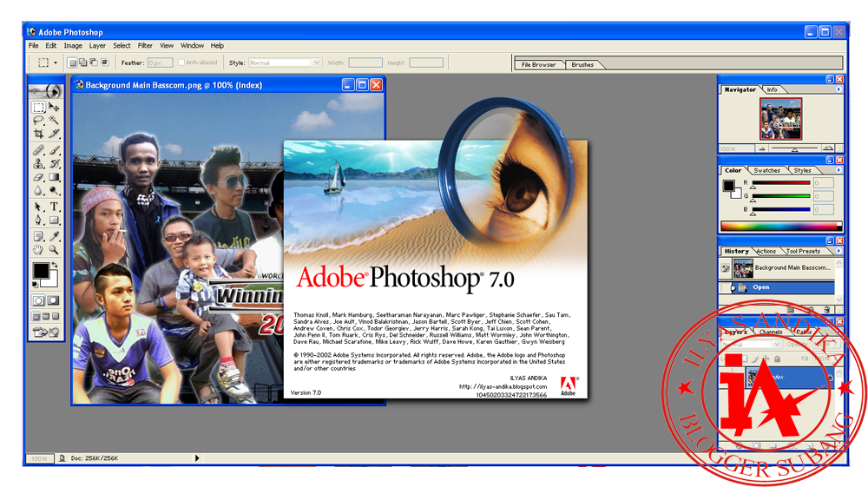
Task: Enable Standard mode editing button
Action: [38, 300]
